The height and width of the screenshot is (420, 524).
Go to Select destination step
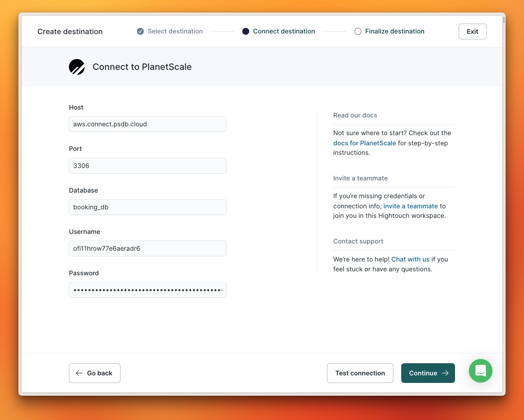pos(175,31)
